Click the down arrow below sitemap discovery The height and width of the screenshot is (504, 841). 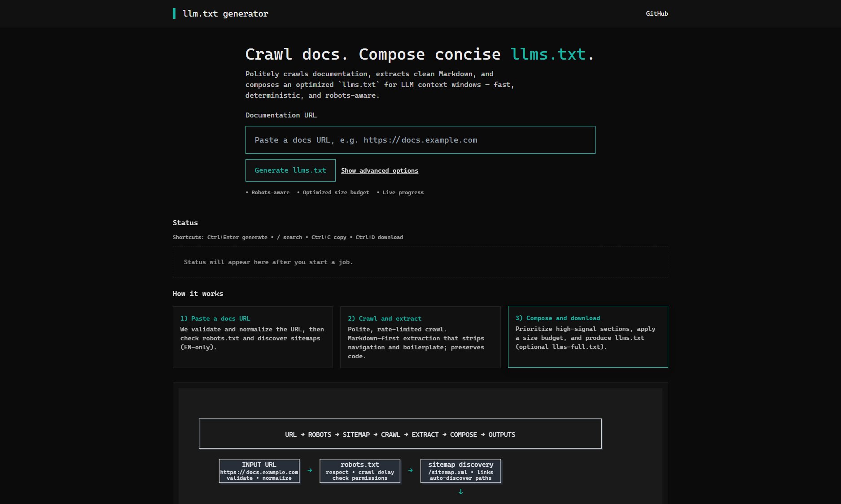click(x=460, y=491)
